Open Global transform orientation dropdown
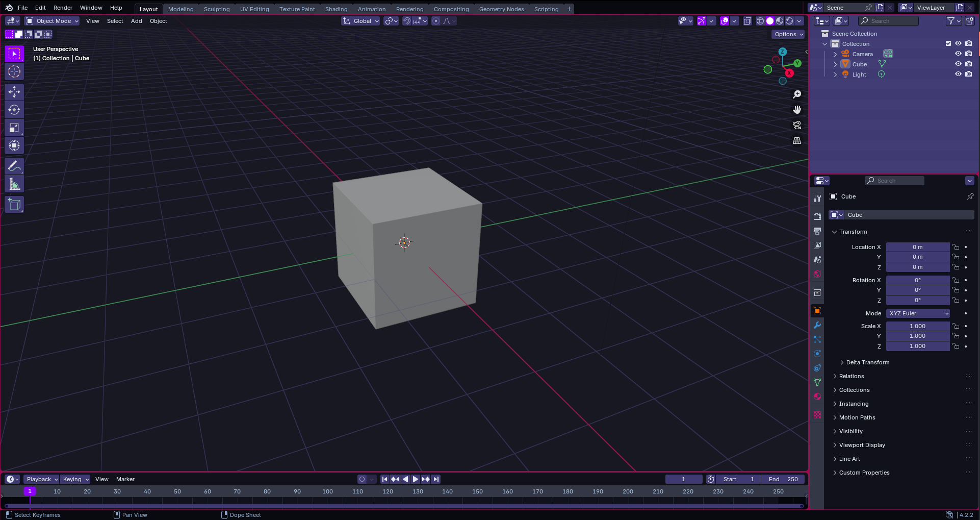Image resolution: width=980 pixels, height=520 pixels. (361, 21)
